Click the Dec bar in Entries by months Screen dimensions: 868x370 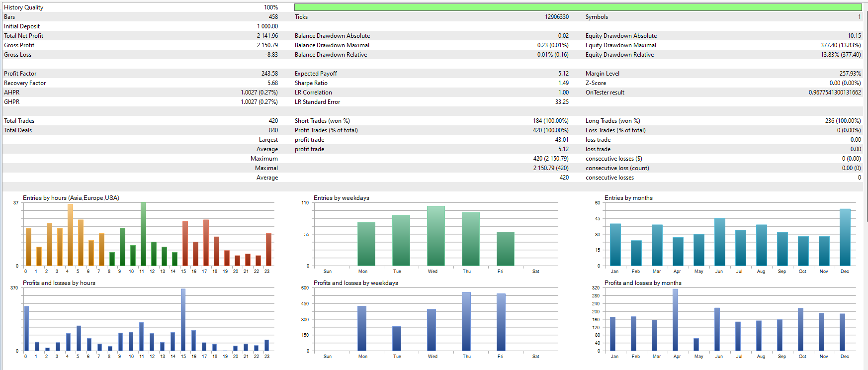pos(845,237)
